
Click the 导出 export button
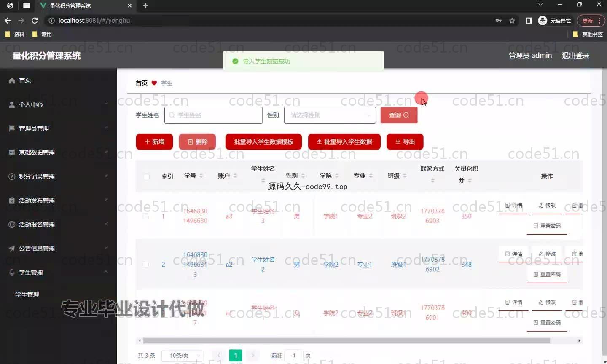click(405, 142)
